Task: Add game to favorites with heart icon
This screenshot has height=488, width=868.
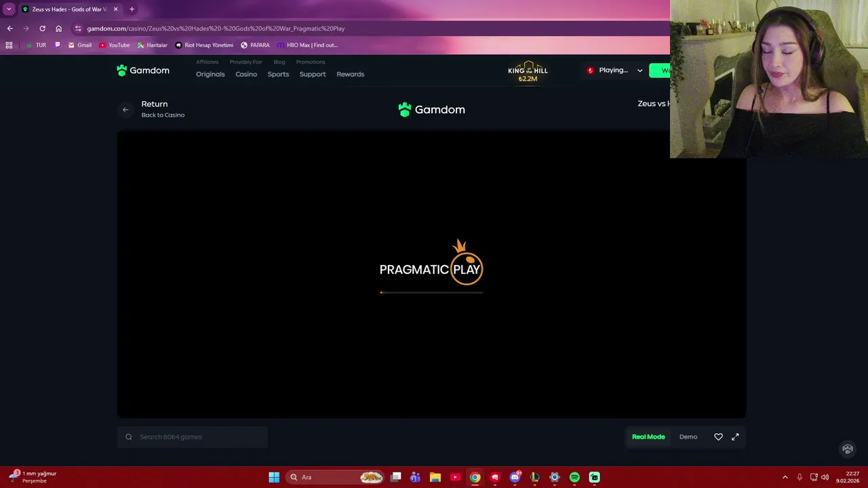Action: (x=718, y=437)
